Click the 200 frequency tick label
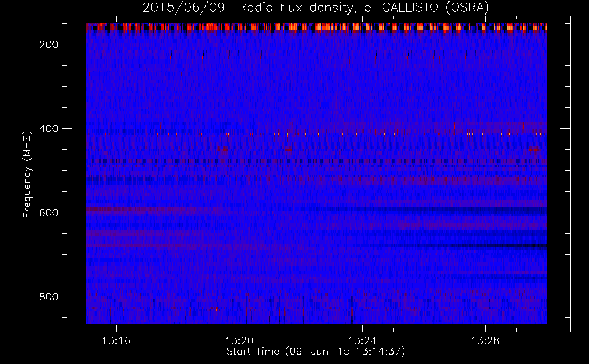Screen dimensions: 589x364 [49, 44]
